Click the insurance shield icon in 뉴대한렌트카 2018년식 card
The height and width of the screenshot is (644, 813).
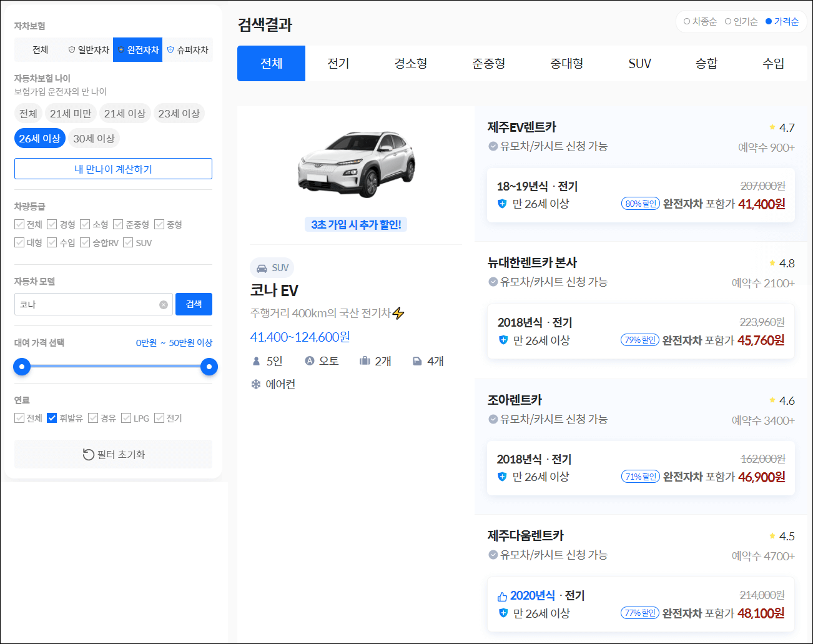point(503,340)
